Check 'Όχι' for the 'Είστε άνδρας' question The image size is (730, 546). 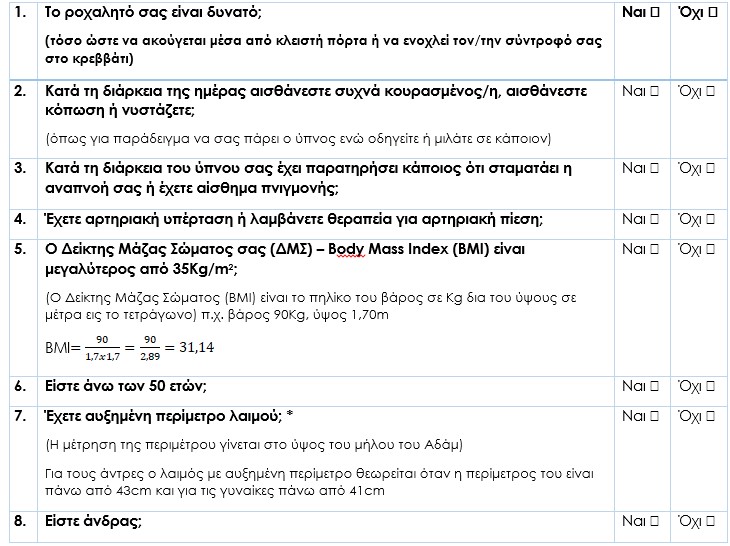click(x=710, y=520)
